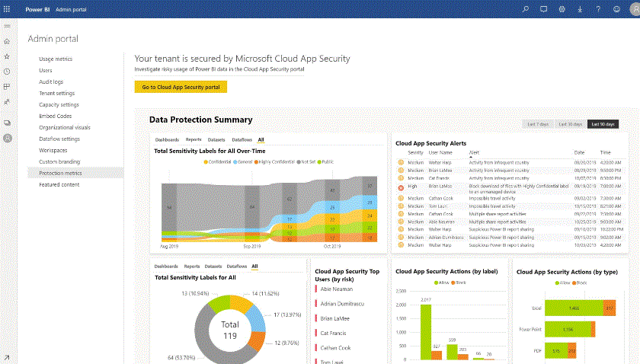Open Organizational visuals in admin menu
Viewport: 640px width, 364px height.
coord(65,127)
